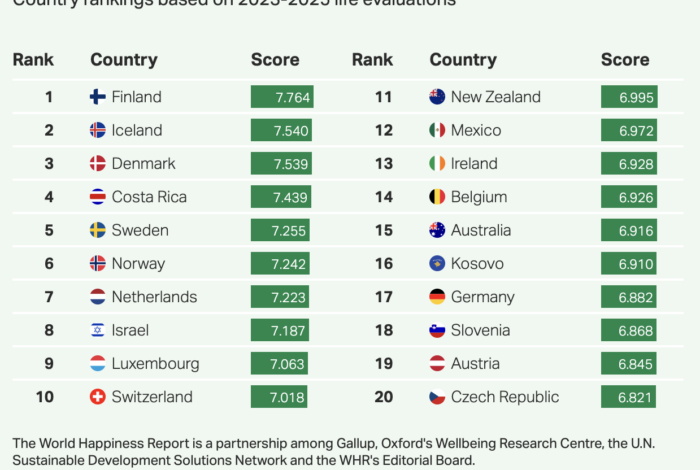Click the Slovenia country name
This screenshot has height=470, width=700.
click(480, 330)
